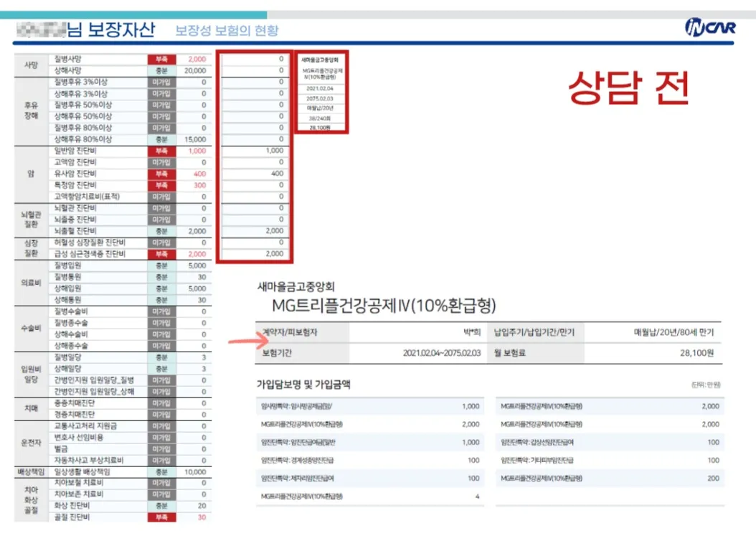Click the '(단위: 만원)' unit note

[706, 385]
